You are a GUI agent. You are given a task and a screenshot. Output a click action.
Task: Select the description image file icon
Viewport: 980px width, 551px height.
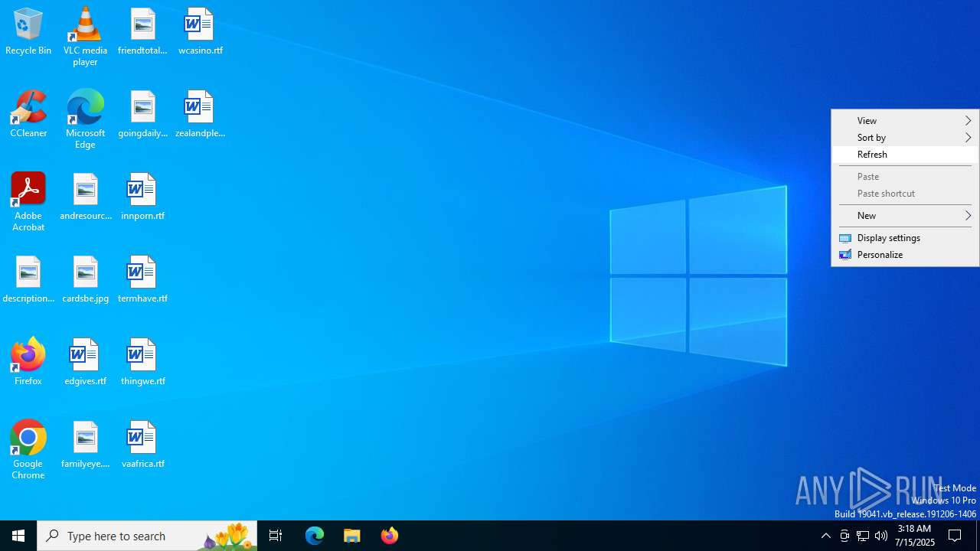pos(28,279)
